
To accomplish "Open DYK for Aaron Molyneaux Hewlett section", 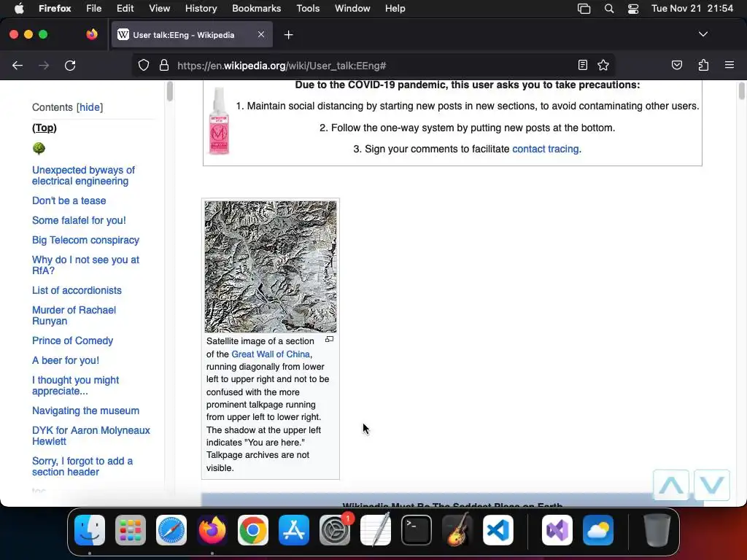I will pos(91,436).
